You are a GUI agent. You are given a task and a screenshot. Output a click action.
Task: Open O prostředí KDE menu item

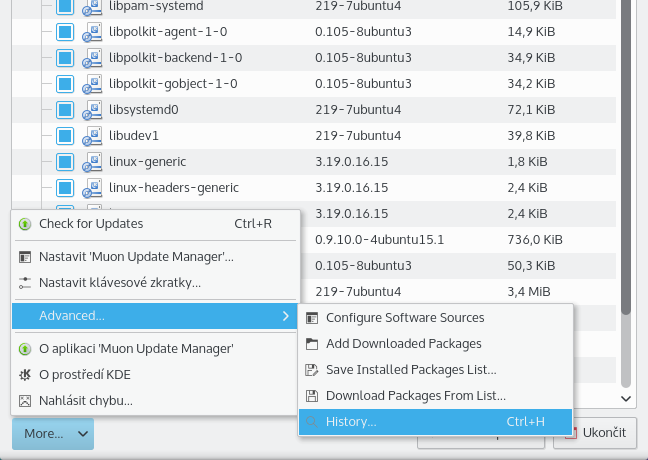[155, 375]
